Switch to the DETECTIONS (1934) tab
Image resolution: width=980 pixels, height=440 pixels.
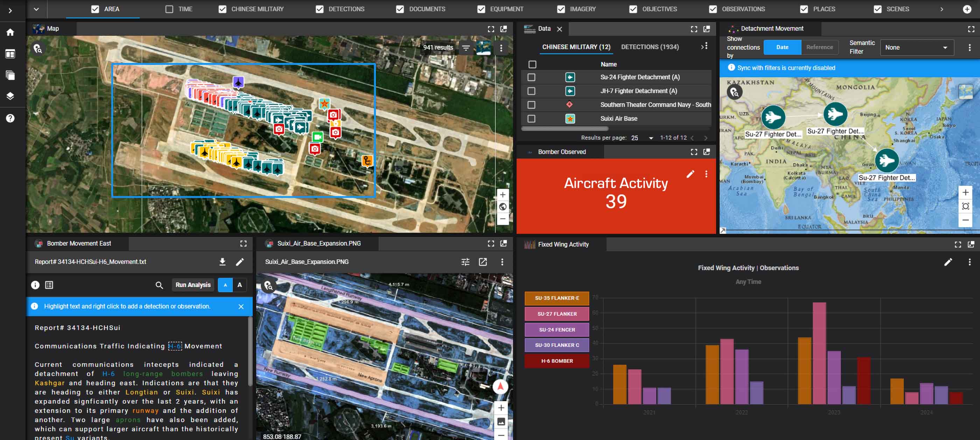tap(649, 47)
